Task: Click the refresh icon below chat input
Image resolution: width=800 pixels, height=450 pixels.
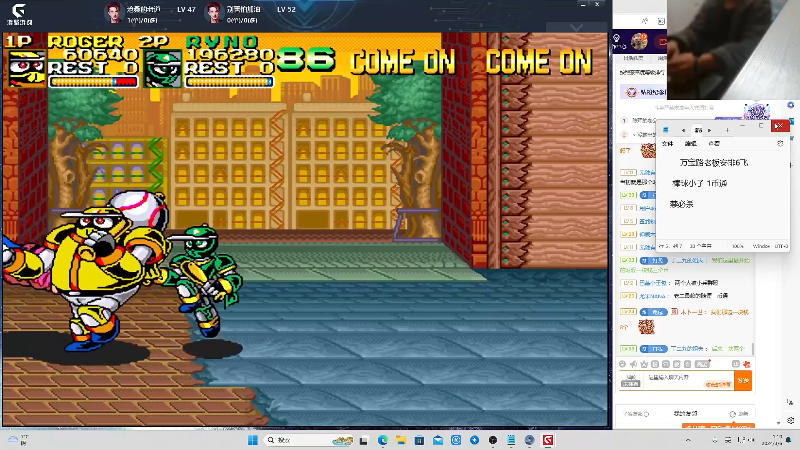Action: coord(733,414)
